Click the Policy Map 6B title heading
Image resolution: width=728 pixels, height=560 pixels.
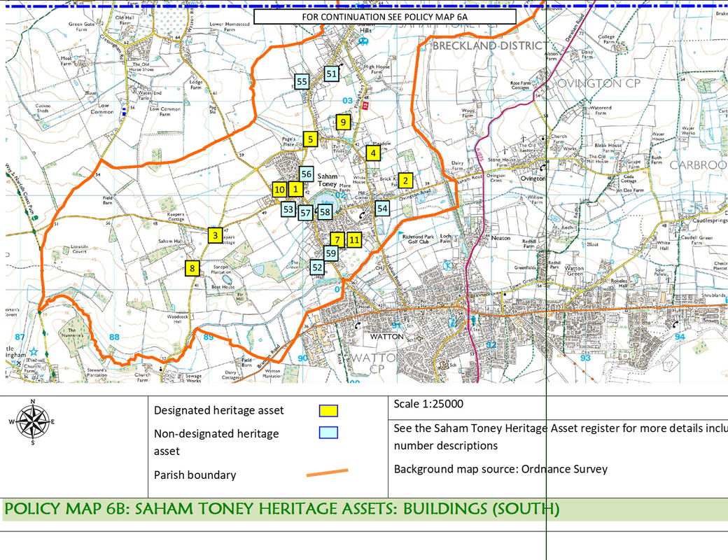click(x=282, y=509)
